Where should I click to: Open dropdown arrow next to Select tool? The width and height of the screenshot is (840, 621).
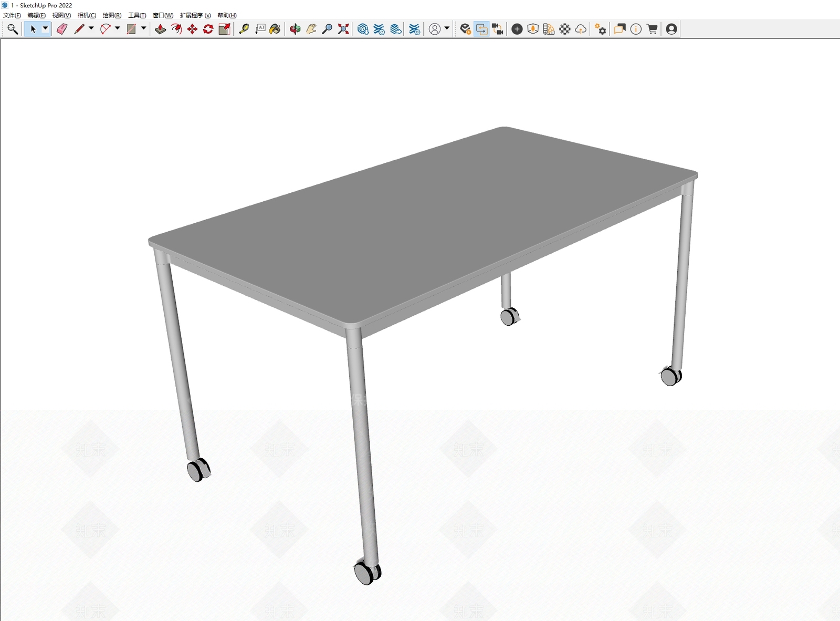(46, 28)
